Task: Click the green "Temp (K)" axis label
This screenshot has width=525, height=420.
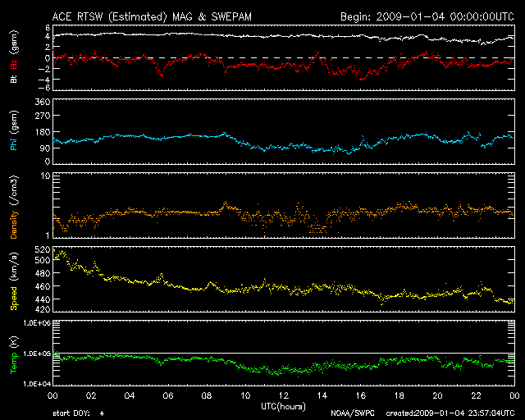Action: pos(14,355)
